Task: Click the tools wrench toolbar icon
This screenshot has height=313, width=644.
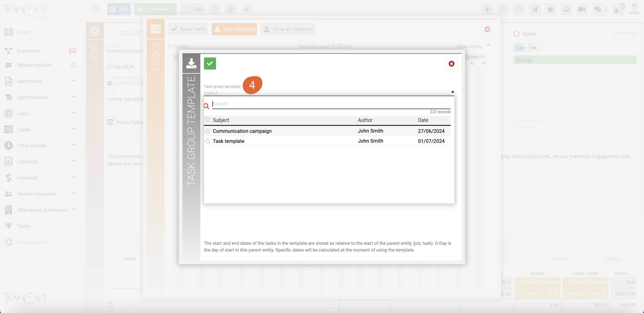Action: point(246,9)
